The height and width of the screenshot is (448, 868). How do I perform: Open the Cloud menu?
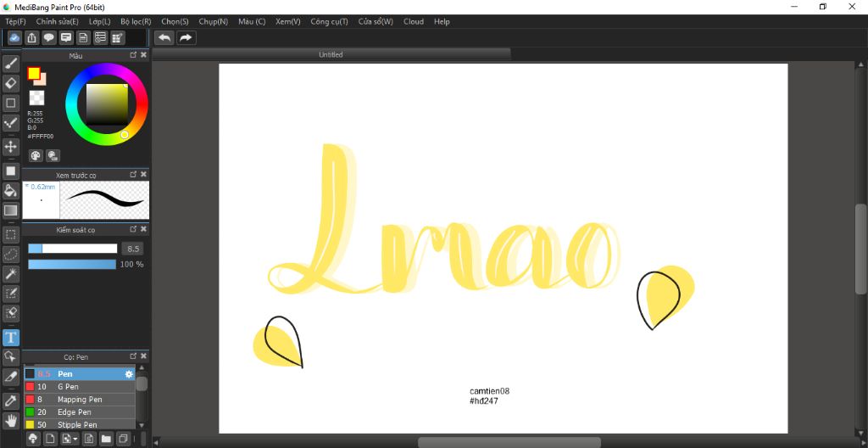click(414, 21)
